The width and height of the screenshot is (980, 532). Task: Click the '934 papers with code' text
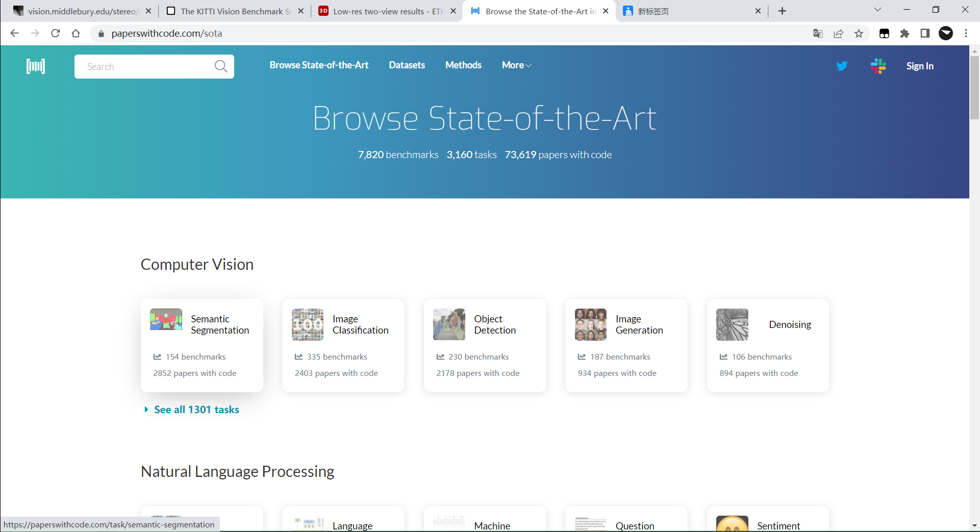(x=617, y=373)
